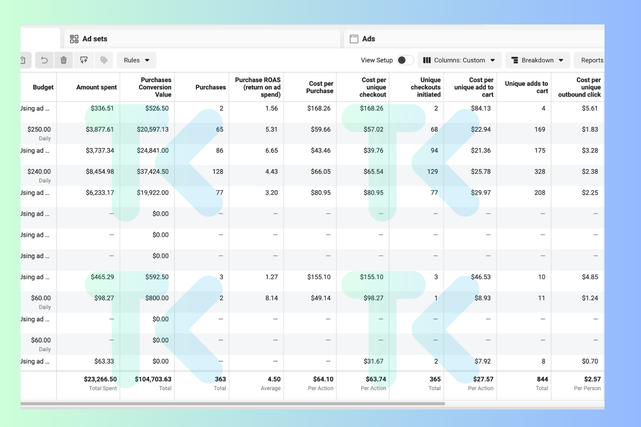
Task: Click average ROAS total 4.50
Action: 274,379
